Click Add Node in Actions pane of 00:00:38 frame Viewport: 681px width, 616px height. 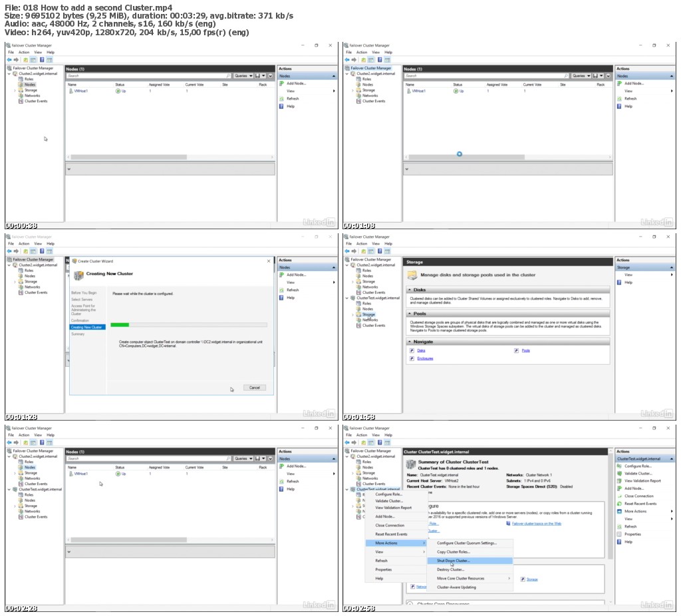[x=296, y=83]
